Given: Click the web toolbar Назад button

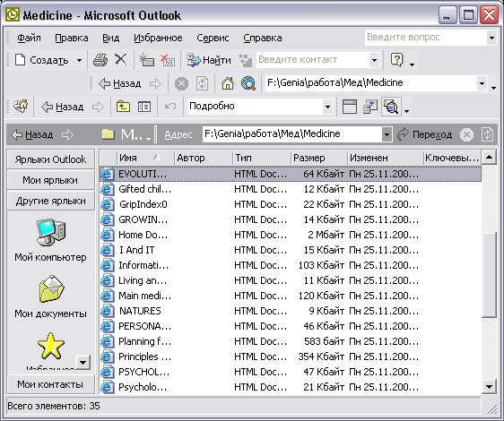Looking at the screenshot, I should 120,84.
